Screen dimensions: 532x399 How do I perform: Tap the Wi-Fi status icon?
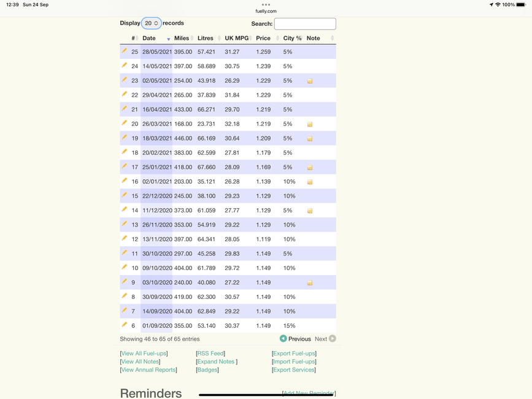498,4
